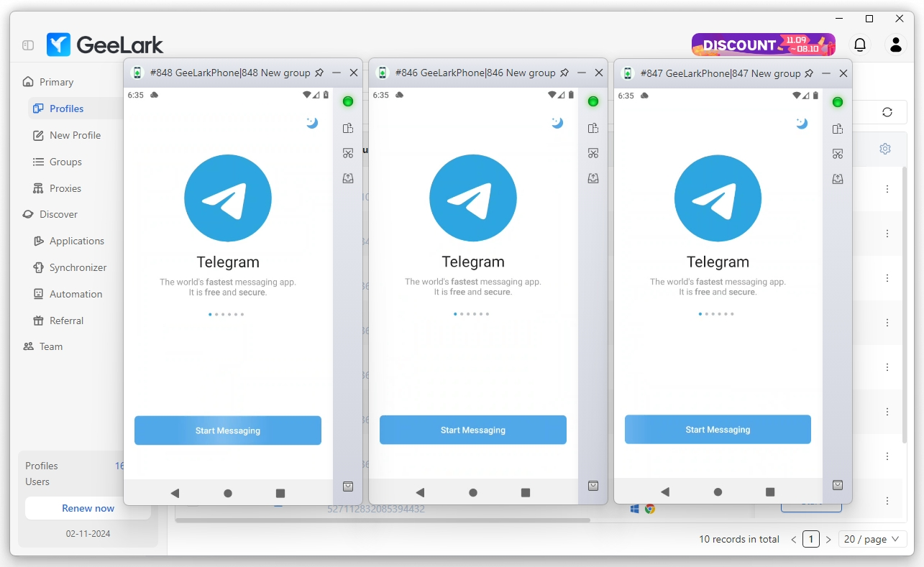Open notifications bell in GeeLark header

[860, 45]
